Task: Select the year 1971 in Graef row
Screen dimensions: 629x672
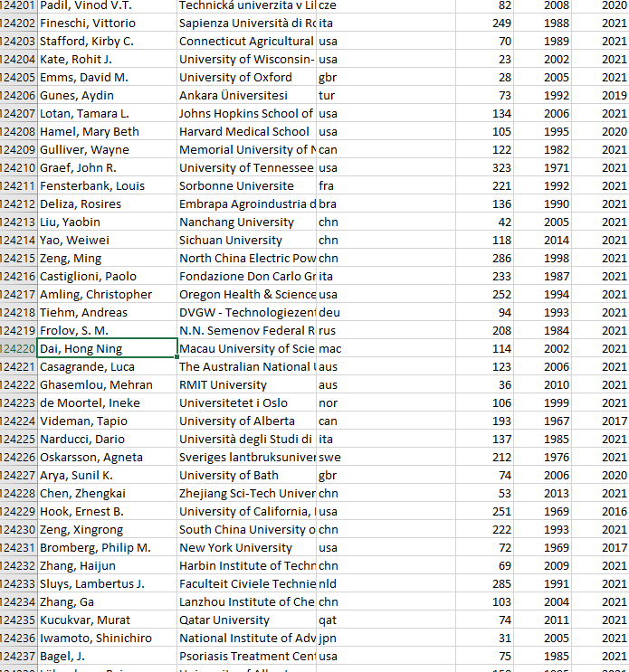Action: point(542,167)
